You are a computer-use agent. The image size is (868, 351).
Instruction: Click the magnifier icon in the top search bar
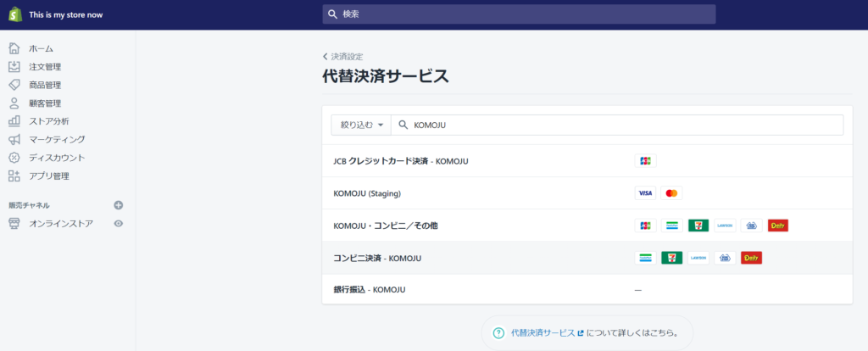point(332,14)
